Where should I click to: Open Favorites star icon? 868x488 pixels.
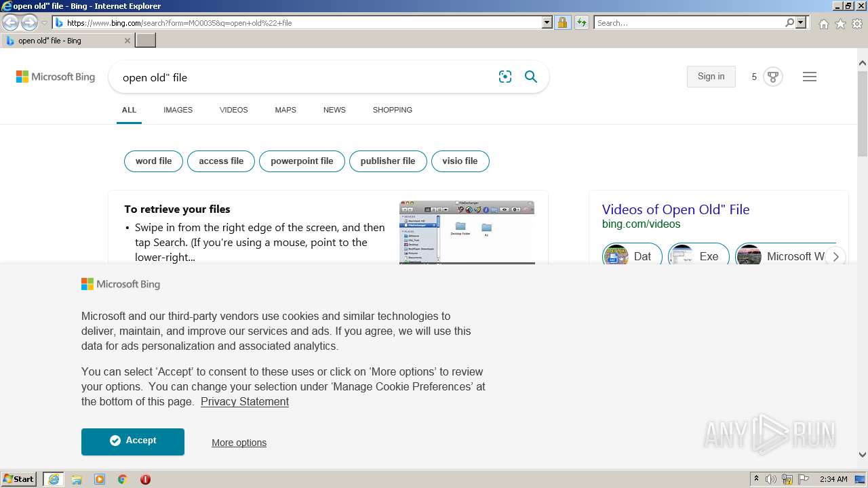click(840, 24)
